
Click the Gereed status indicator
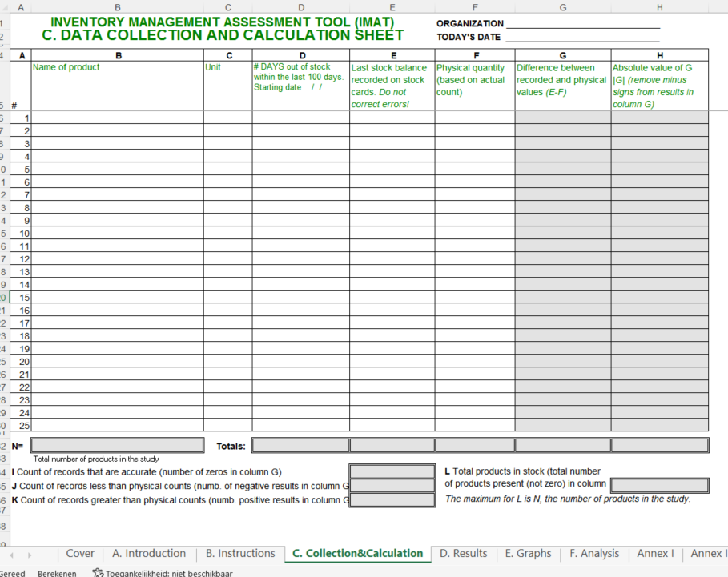(13, 573)
